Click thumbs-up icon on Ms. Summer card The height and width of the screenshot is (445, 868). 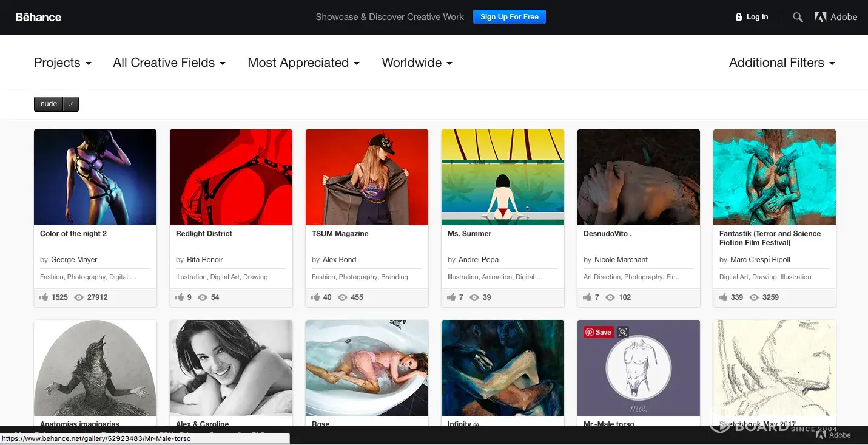click(451, 297)
